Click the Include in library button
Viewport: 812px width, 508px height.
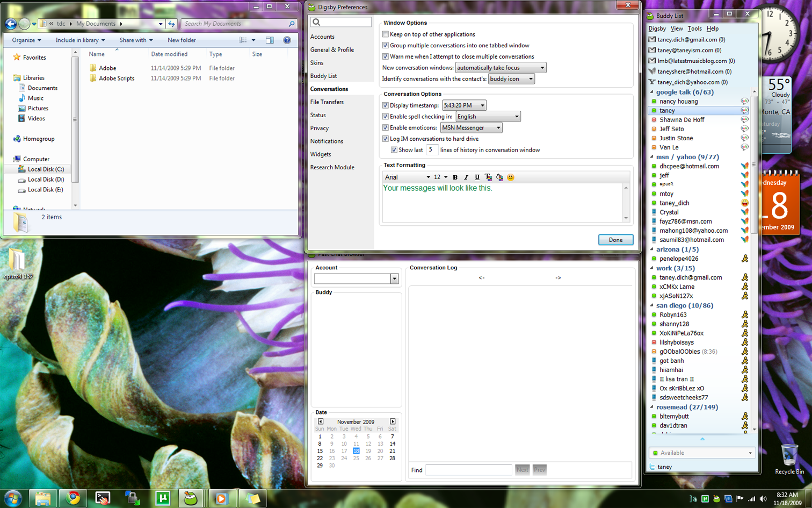coord(80,40)
